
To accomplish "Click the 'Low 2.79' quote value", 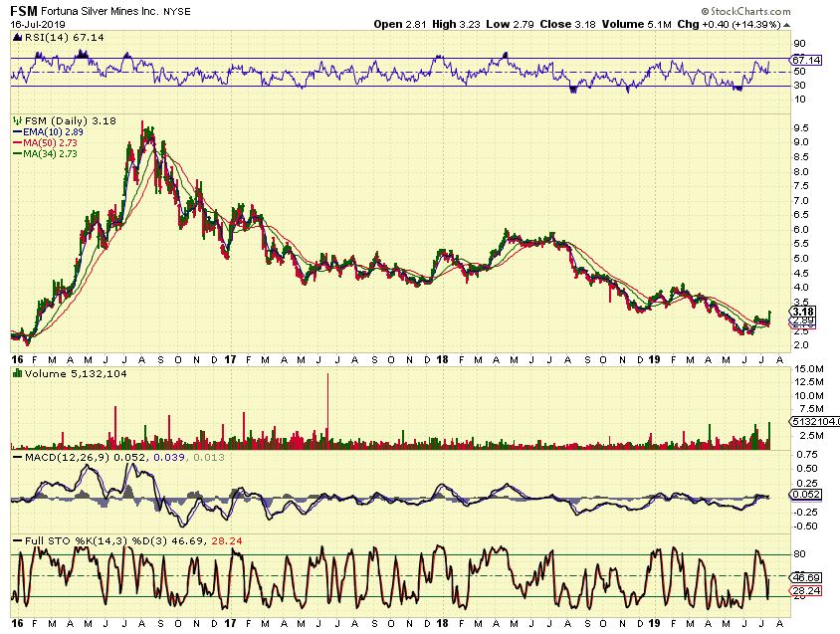I will [x=510, y=24].
